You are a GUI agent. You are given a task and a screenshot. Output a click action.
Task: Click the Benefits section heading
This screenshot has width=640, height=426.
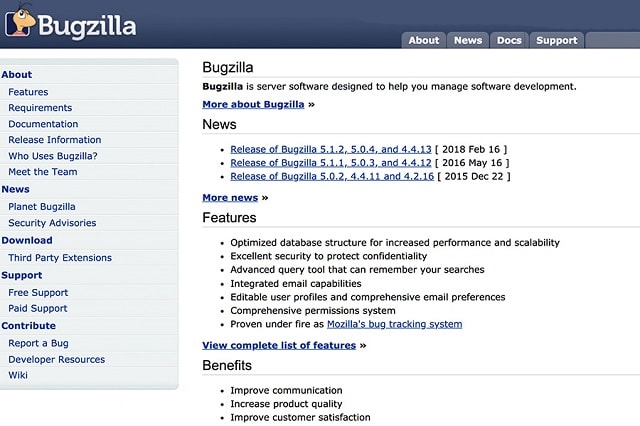[227, 365]
